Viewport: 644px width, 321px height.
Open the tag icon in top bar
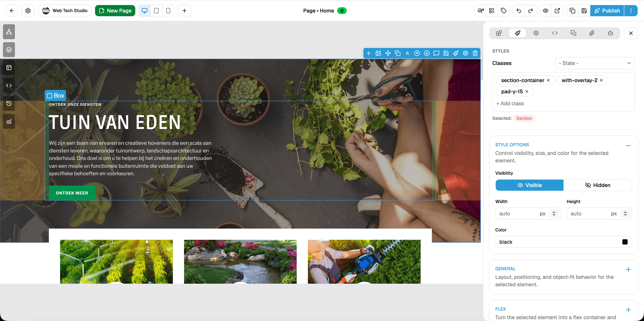[503, 10]
